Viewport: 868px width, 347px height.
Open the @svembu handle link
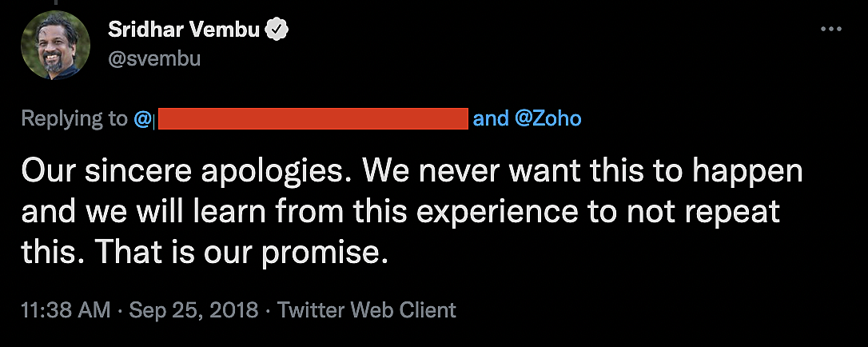[x=154, y=58]
